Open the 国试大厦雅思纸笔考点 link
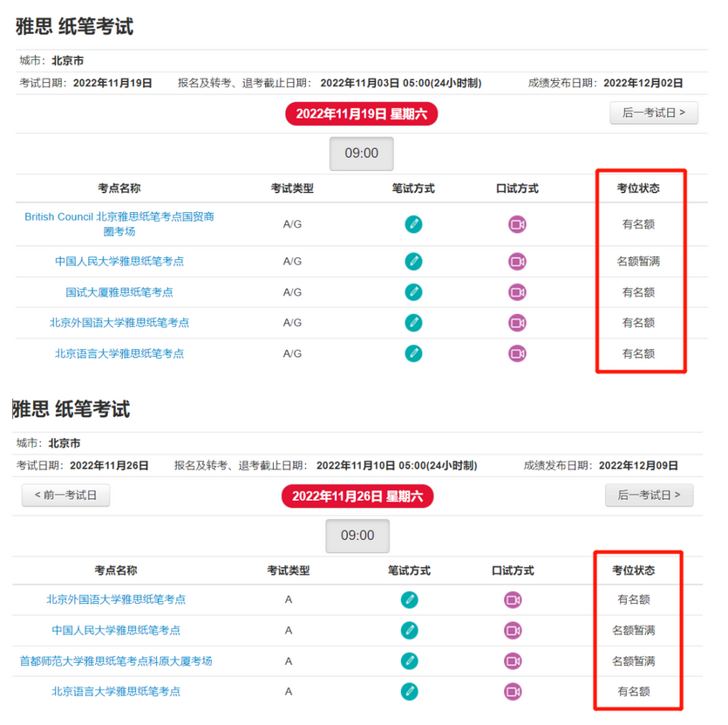Viewport: 728px width, 725px height. pos(120,292)
